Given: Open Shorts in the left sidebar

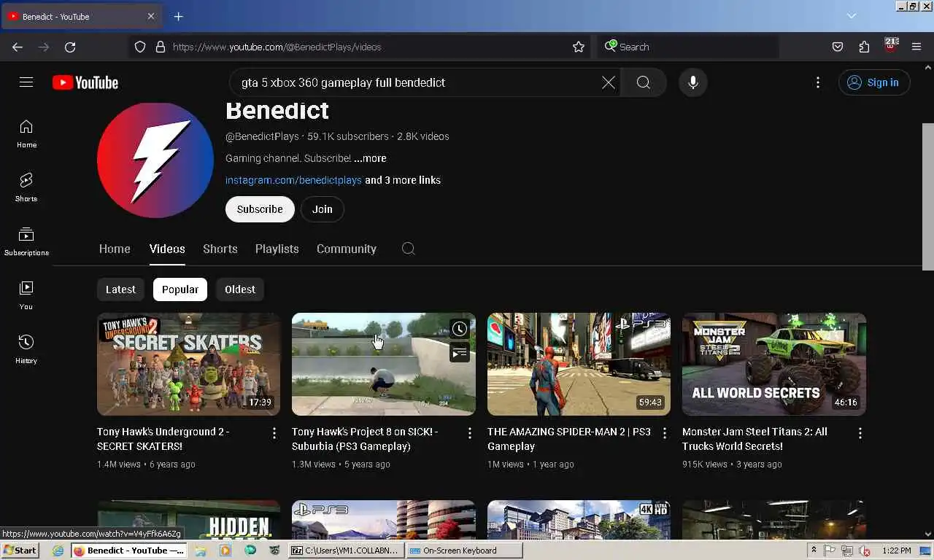Looking at the screenshot, I should pos(26,187).
